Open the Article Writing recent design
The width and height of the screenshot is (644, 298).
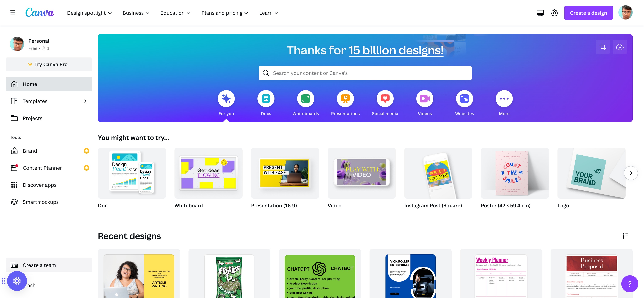tap(139, 274)
